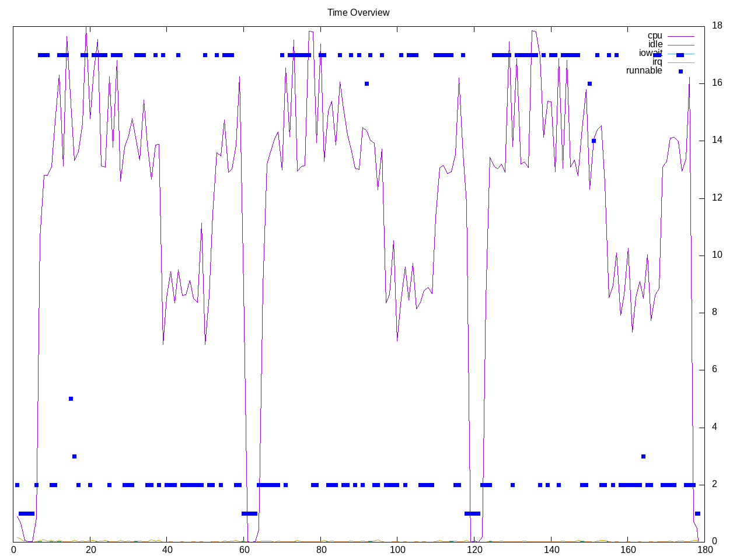
Task: Click the x-axis tick label "60"
Action: [x=244, y=549]
